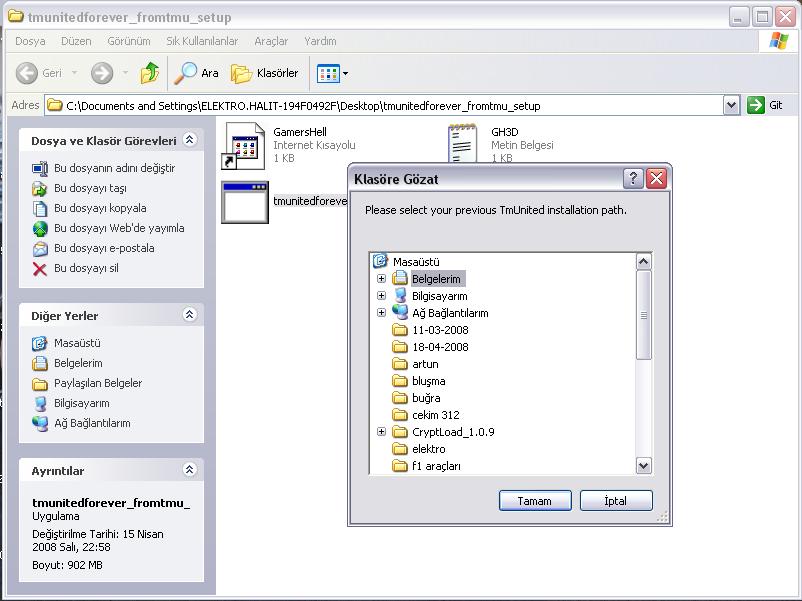Screen dimensions: 802x601
Task: Select the GH3D text document icon
Action: [x=462, y=143]
